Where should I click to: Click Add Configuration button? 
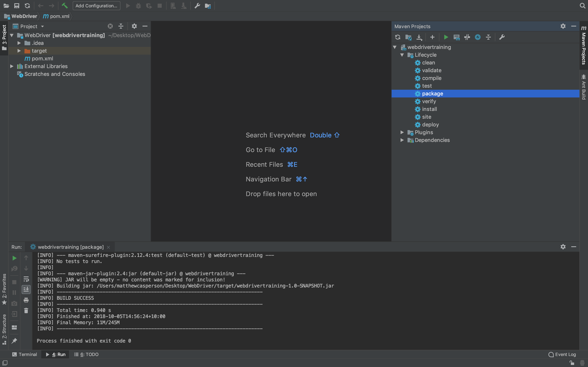coord(96,6)
